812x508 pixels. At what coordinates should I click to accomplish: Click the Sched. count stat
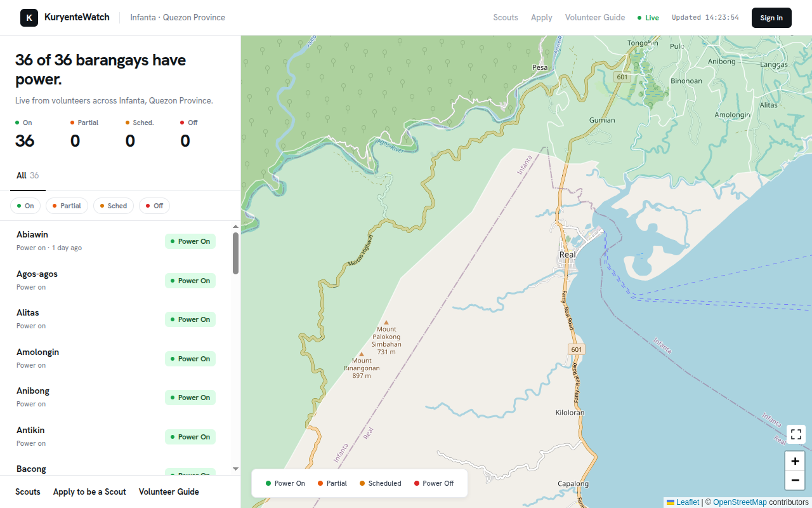pyautogui.click(x=130, y=141)
